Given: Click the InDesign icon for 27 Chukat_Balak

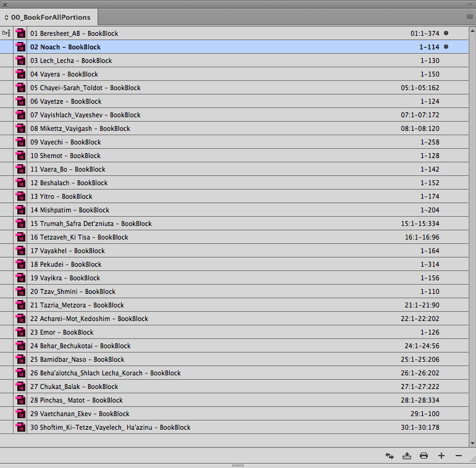Looking at the screenshot, I should 20,387.
